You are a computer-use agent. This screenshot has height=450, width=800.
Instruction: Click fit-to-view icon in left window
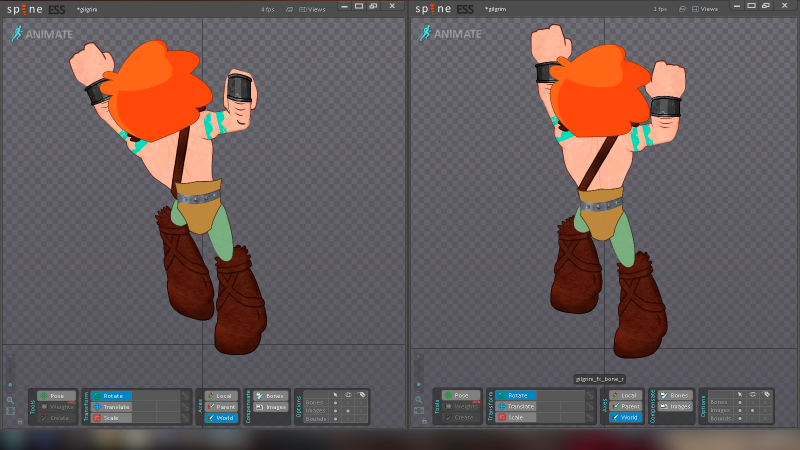coord(10,411)
